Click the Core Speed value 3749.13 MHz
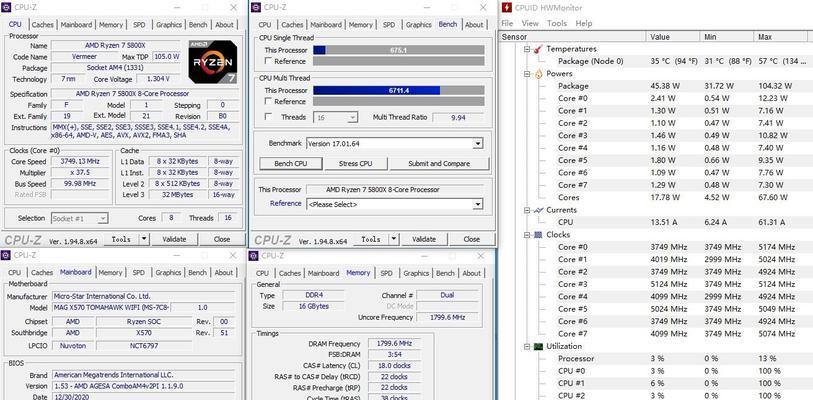Image resolution: width=813 pixels, height=400 pixels. pyautogui.click(x=80, y=161)
